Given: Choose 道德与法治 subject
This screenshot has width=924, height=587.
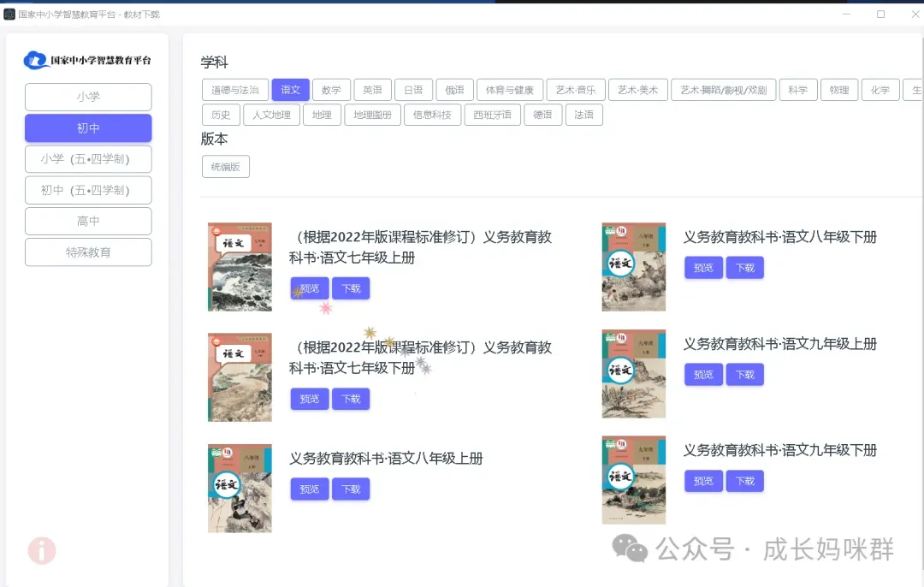Looking at the screenshot, I should (235, 90).
